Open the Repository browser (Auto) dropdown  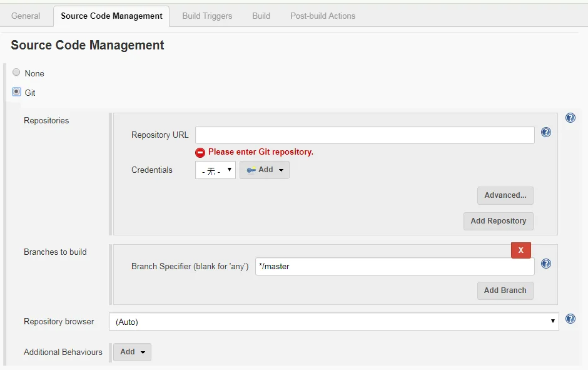coord(334,322)
